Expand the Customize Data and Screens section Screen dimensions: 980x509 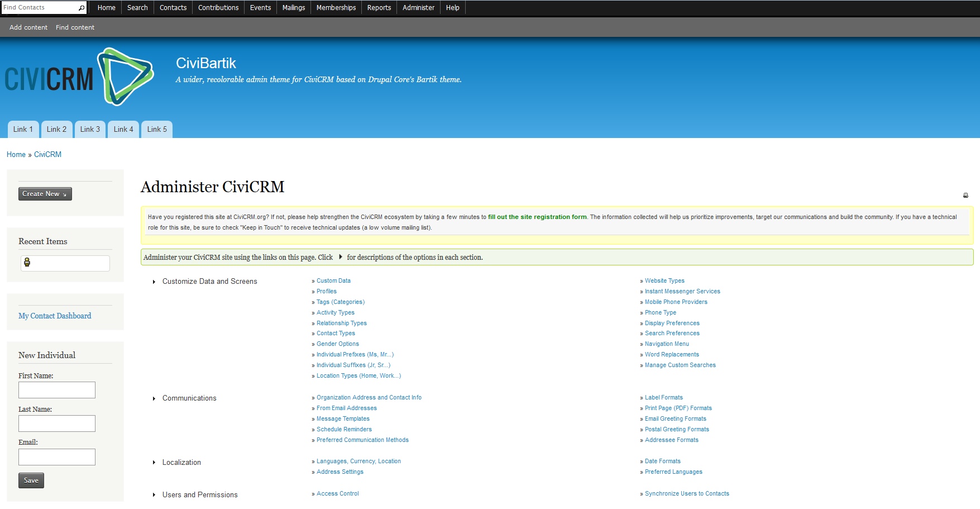154,282
